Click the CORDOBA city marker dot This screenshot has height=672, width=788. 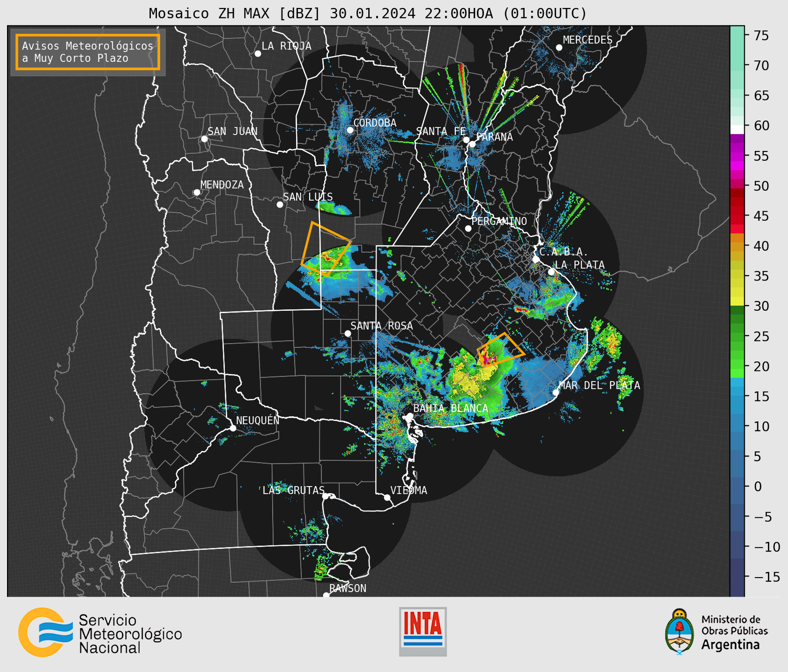point(350,130)
